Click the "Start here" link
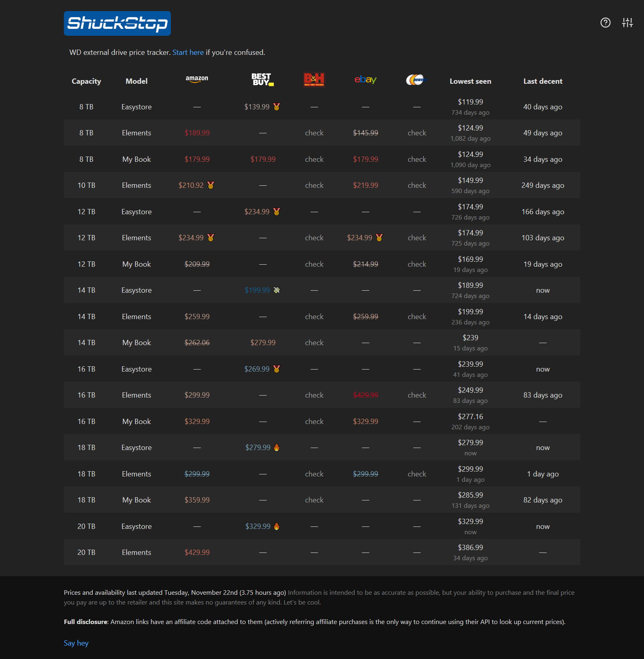The height and width of the screenshot is (659, 644). click(x=188, y=52)
